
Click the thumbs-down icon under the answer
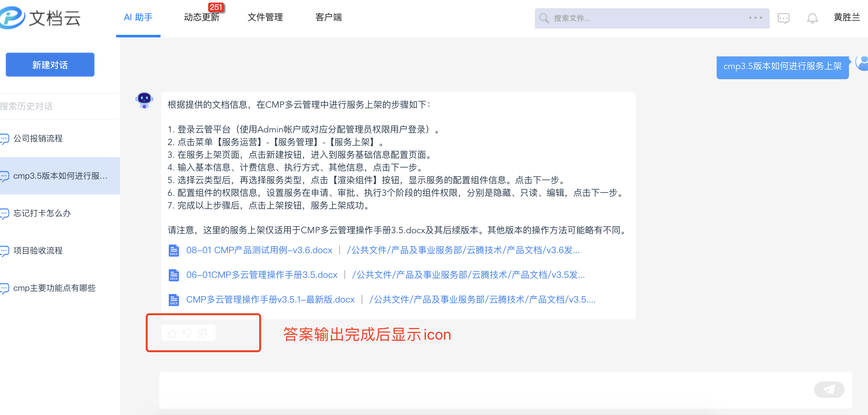tap(187, 333)
